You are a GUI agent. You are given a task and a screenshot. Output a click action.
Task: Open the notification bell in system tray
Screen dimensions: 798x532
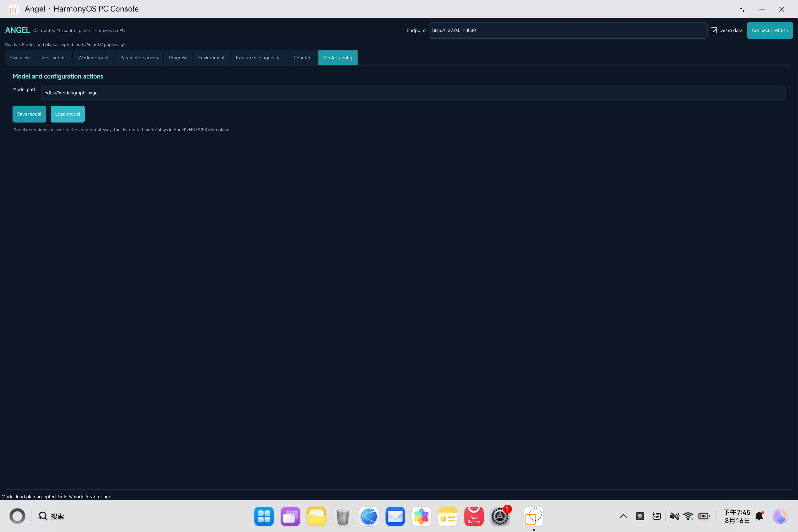[759, 516]
